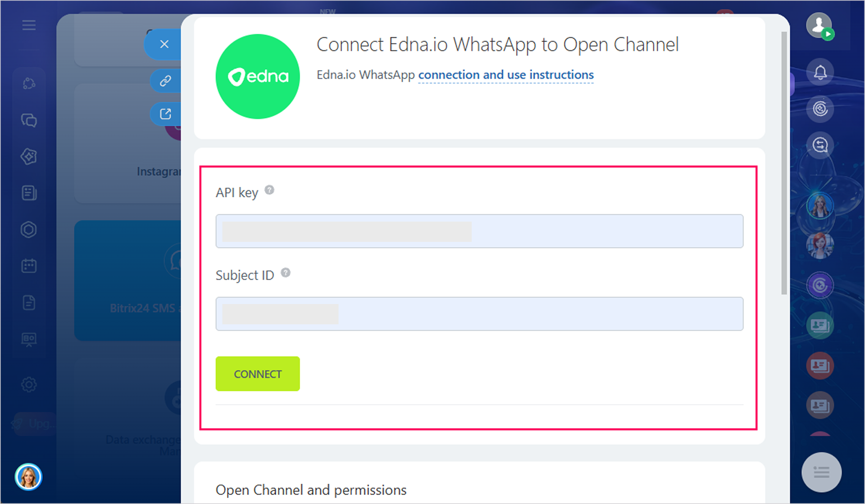Open the hamburger menu in left sidebar

click(29, 25)
